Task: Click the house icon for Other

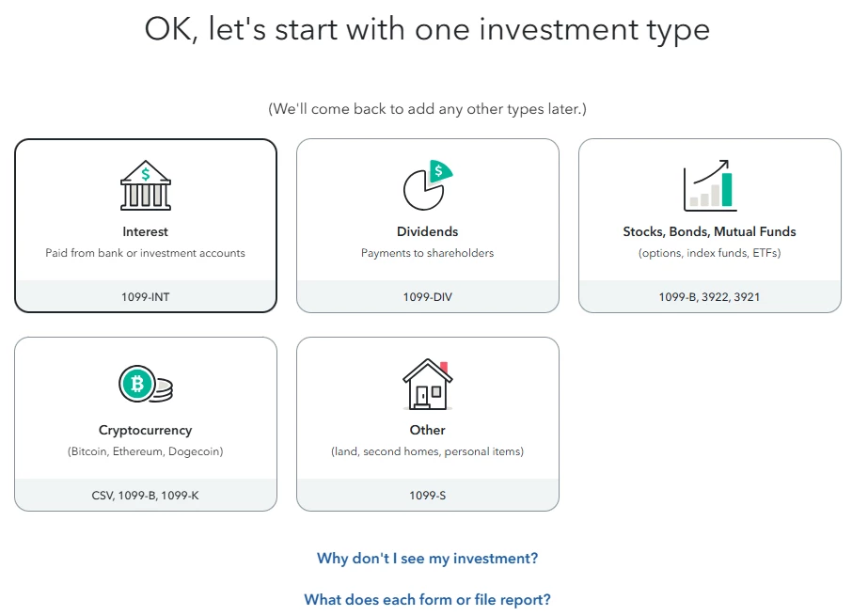Action: (x=428, y=384)
